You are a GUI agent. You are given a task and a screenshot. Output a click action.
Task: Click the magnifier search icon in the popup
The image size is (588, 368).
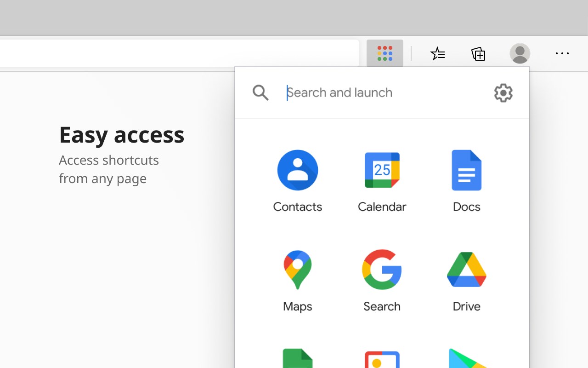pyautogui.click(x=260, y=93)
